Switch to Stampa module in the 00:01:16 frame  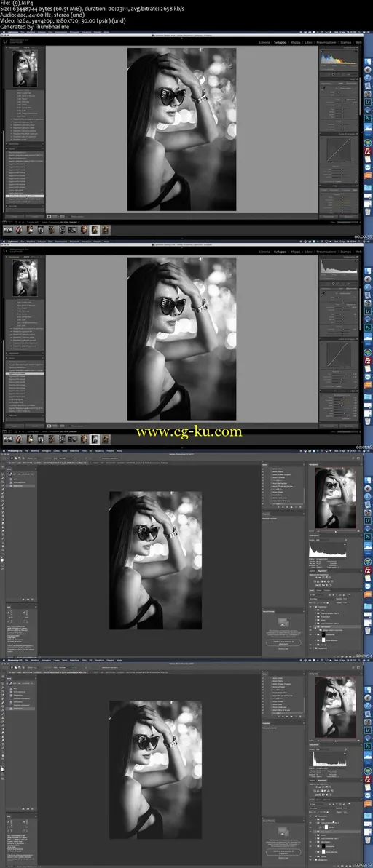(x=346, y=251)
